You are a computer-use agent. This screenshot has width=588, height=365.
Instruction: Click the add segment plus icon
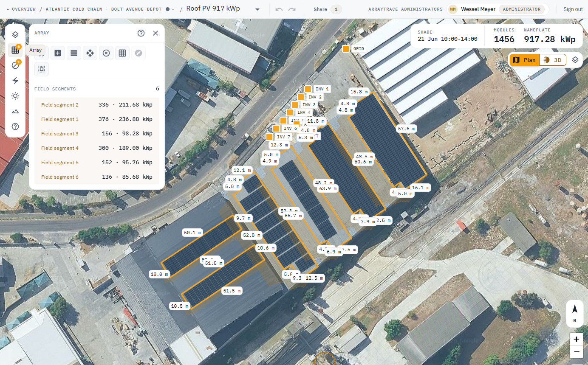pos(58,53)
